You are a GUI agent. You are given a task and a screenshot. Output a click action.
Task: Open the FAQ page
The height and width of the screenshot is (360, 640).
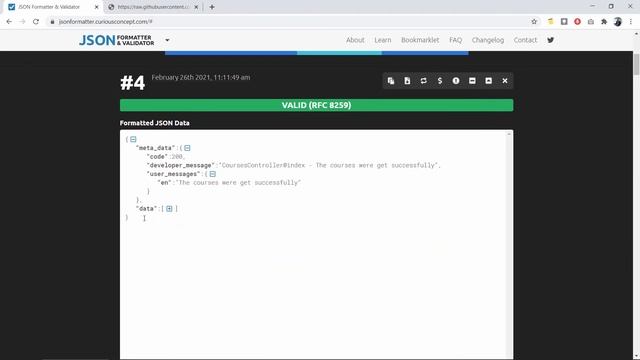tap(456, 40)
